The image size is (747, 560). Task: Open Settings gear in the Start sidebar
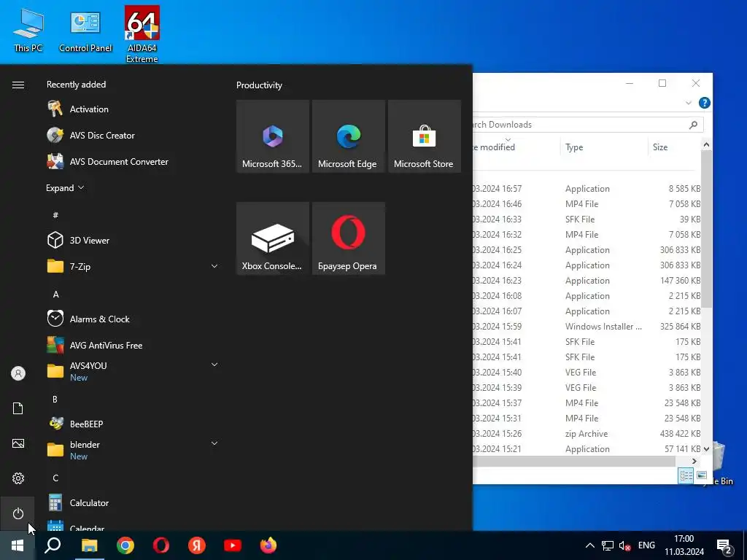18,478
